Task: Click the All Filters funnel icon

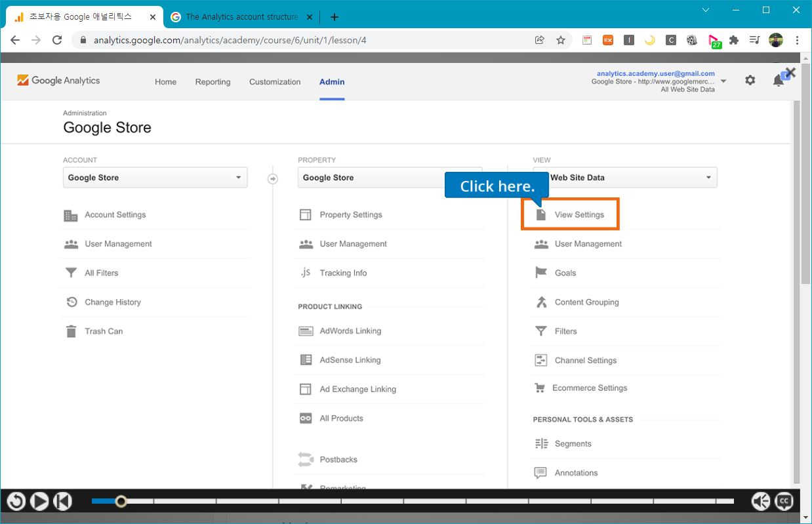Action: 71,273
